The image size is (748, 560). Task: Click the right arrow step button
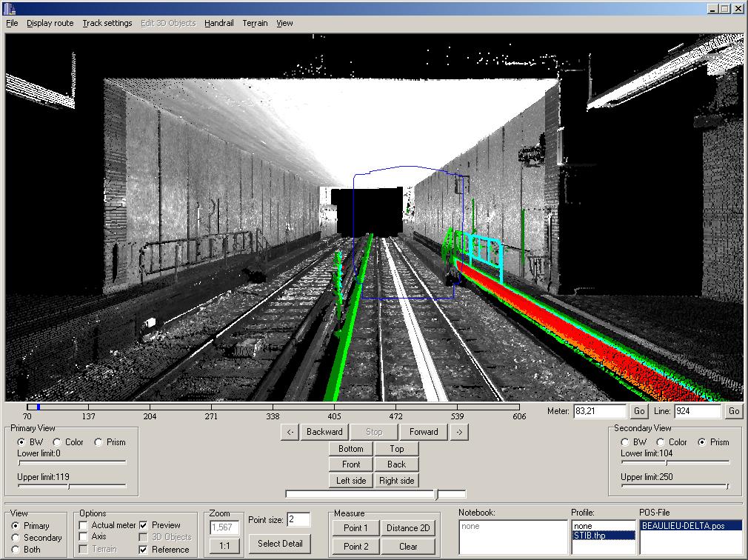[x=458, y=432]
